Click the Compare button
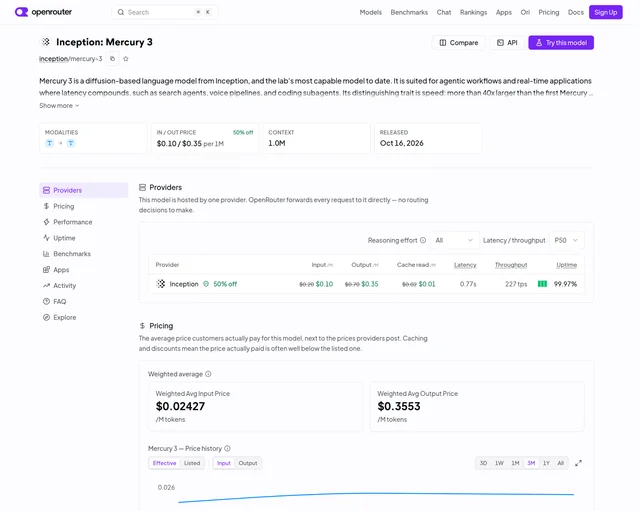640x511 pixels. click(459, 42)
